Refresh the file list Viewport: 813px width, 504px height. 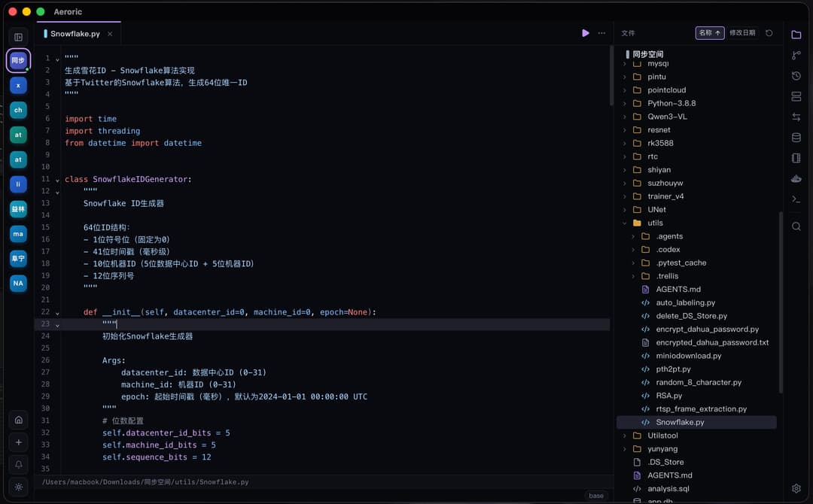[769, 33]
